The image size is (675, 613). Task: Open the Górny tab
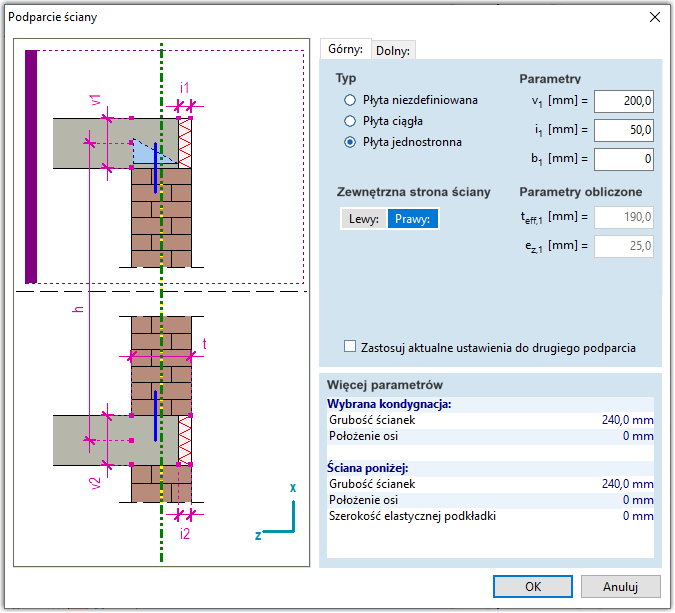[x=345, y=49]
